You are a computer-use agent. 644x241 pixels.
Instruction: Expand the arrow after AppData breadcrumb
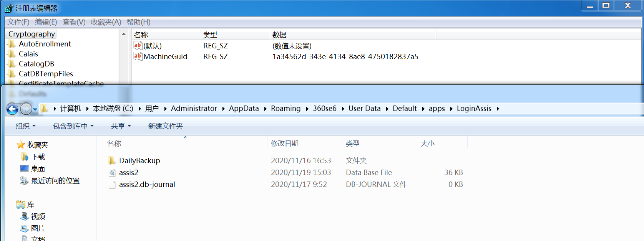point(265,109)
